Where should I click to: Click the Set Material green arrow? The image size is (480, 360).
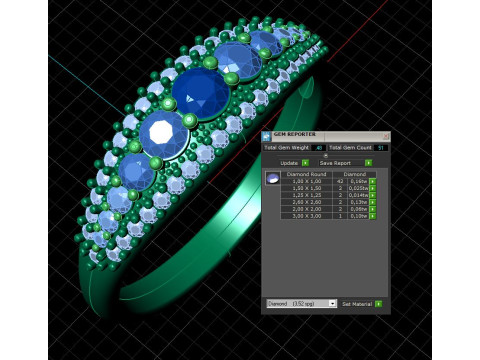[x=378, y=304]
